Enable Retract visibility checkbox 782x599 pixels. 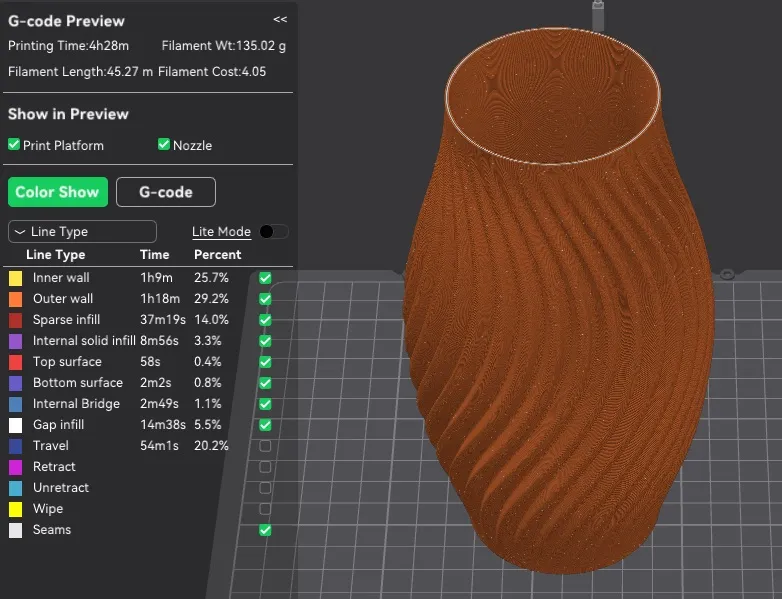pyautogui.click(x=265, y=467)
